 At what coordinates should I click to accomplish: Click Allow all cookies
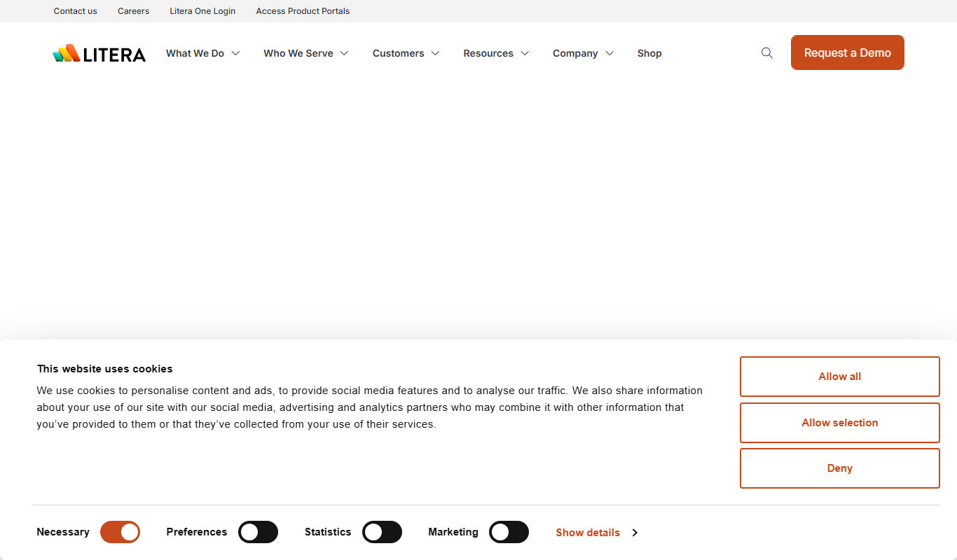pyautogui.click(x=840, y=377)
